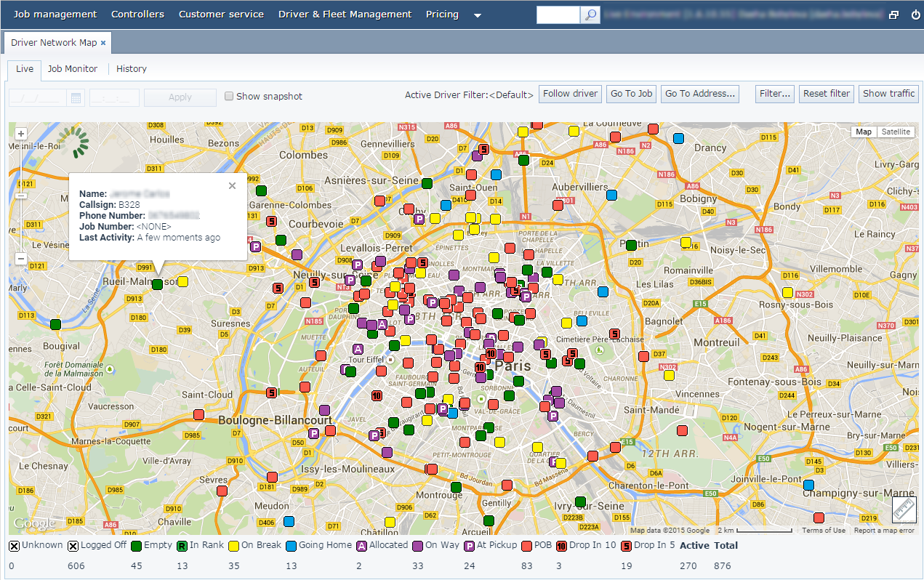Image resolution: width=924 pixels, height=580 pixels.
Task: Click the At Pickup legend icon
Action: coord(469,546)
